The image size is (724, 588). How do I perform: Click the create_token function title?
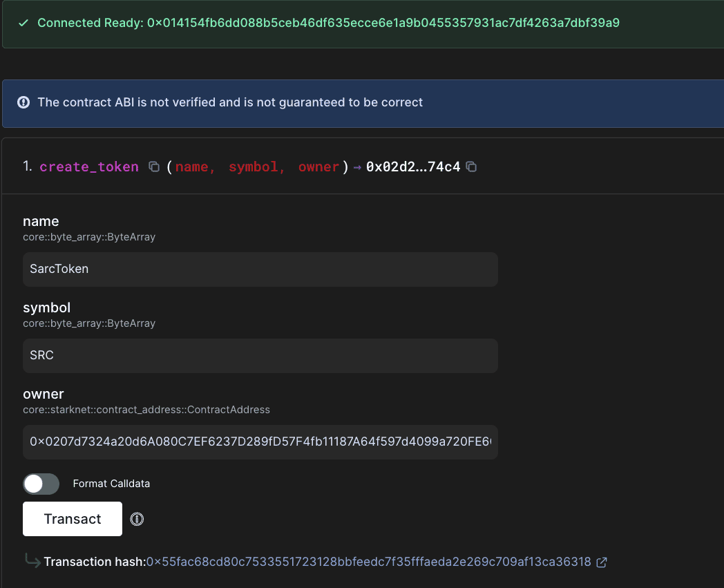(89, 167)
